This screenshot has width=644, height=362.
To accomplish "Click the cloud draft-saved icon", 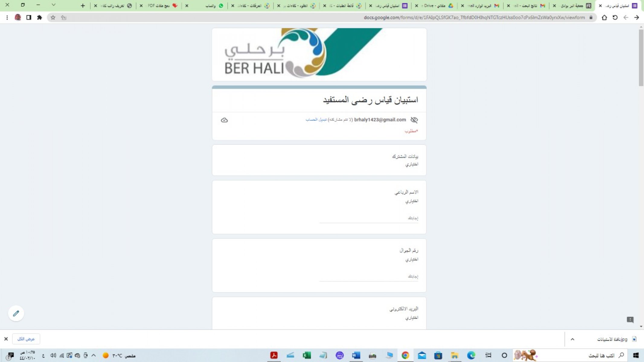I will (224, 120).
